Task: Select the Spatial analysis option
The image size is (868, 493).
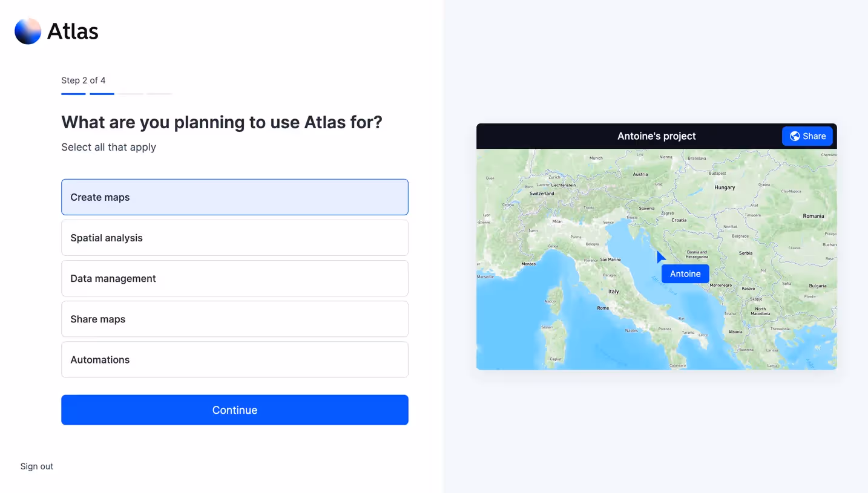Action: 235,238
